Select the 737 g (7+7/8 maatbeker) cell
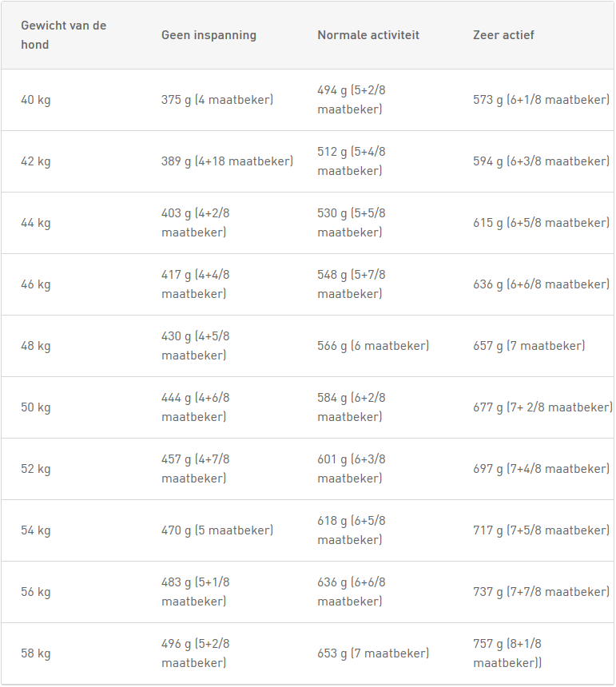Image resolution: width=616 pixels, height=687 pixels. pos(541,592)
